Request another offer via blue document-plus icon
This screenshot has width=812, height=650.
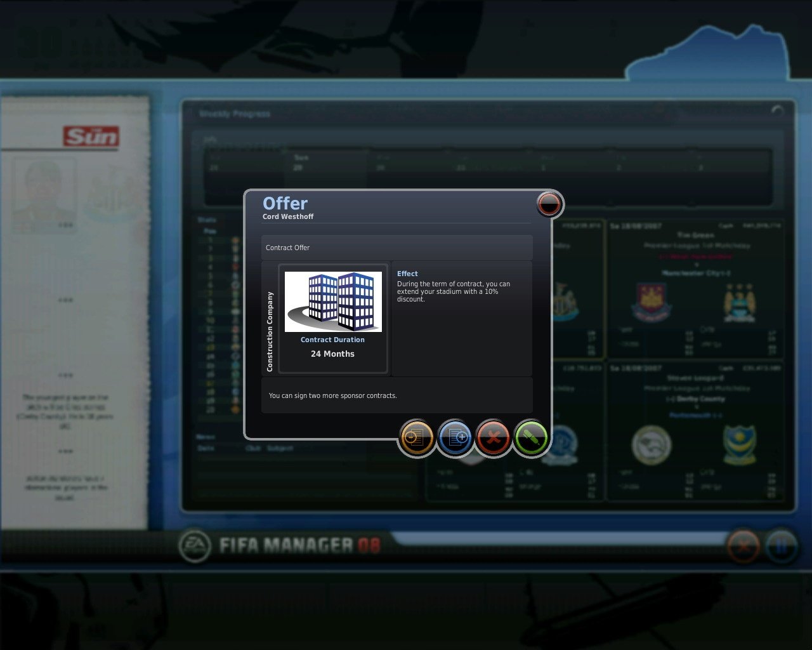pyautogui.click(x=455, y=437)
